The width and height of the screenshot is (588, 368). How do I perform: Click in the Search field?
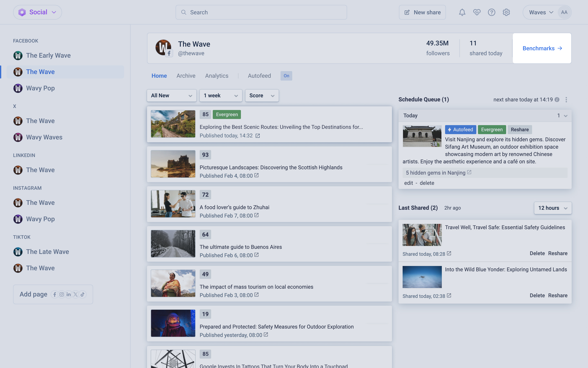[x=261, y=12]
